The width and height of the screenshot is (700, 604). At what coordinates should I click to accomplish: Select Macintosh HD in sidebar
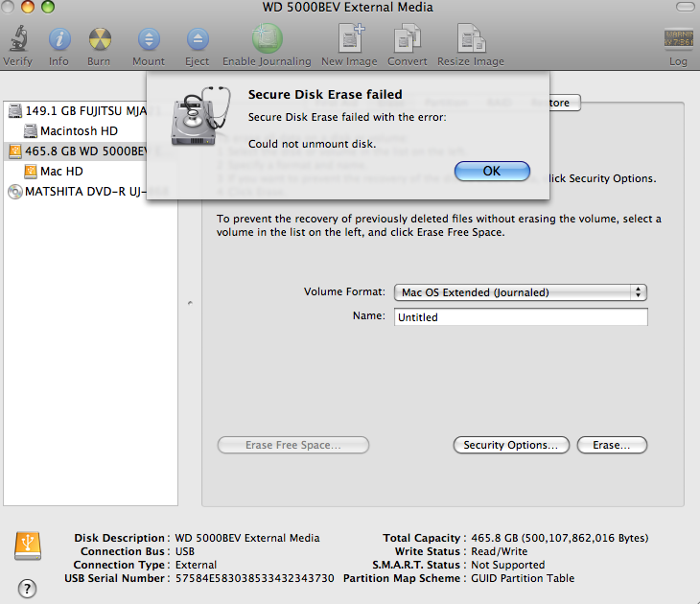click(x=90, y=130)
